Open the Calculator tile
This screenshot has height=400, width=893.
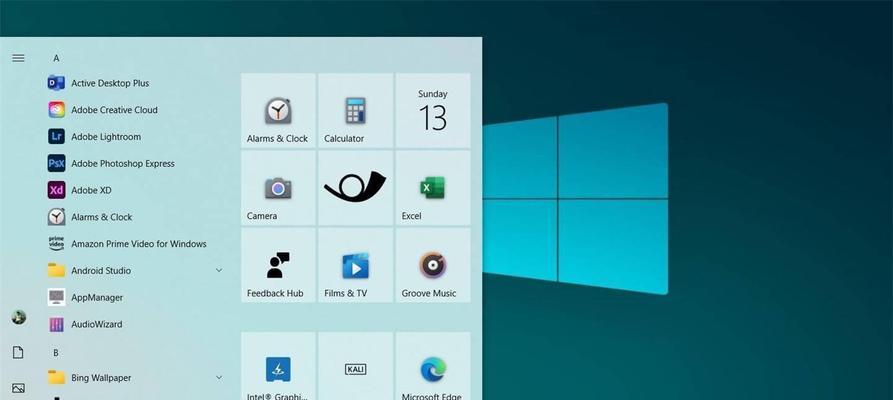point(355,111)
